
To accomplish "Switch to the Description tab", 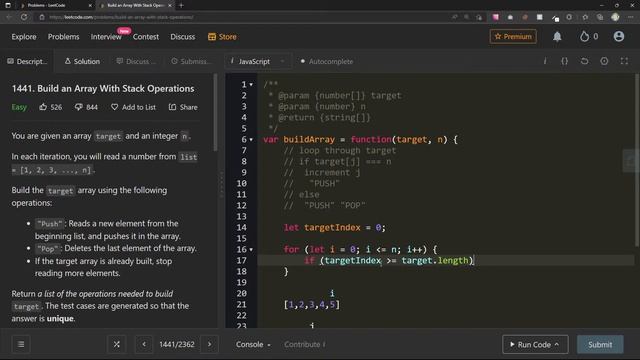I will 27,62.
